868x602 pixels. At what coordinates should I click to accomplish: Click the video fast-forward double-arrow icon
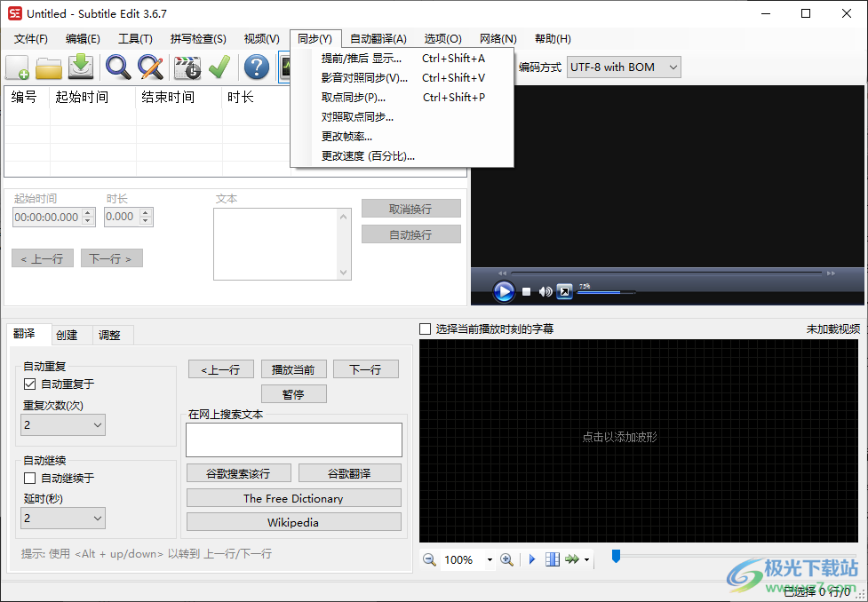point(831,273)
